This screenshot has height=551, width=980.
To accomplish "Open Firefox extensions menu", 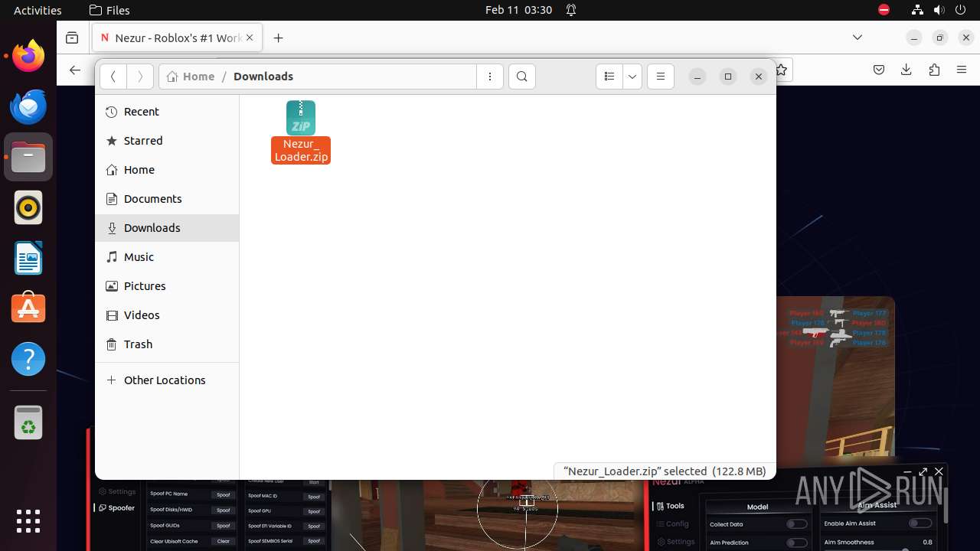I will point(934,70).
